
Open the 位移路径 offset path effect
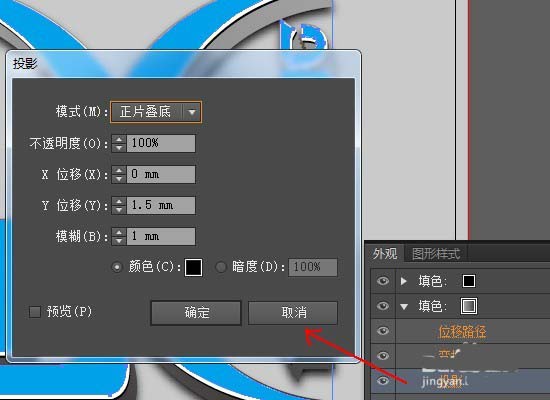coord(462,331)
